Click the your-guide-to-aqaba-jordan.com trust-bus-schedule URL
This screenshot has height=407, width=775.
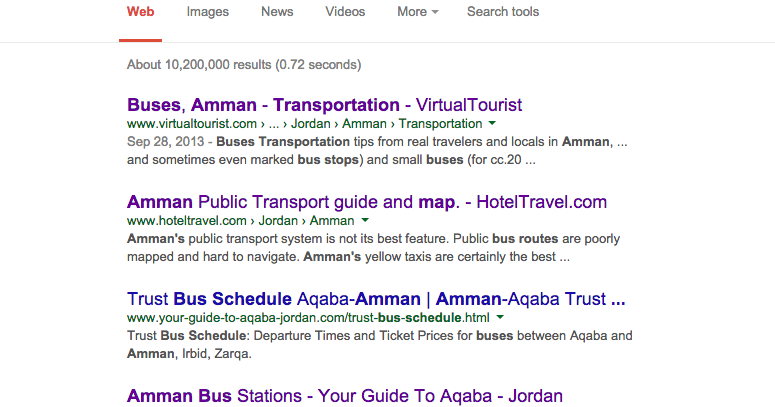308,317
